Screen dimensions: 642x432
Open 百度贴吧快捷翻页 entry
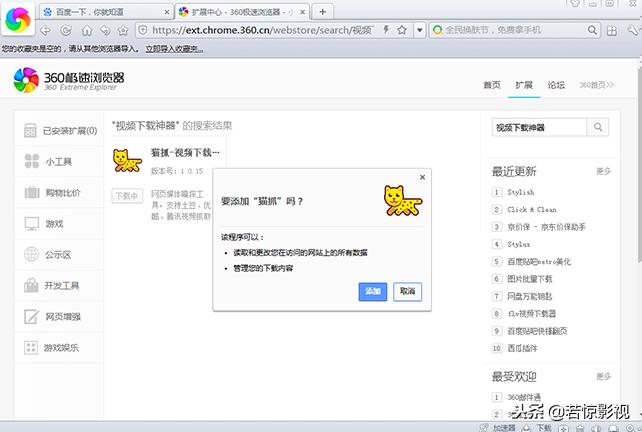(538, 331)
